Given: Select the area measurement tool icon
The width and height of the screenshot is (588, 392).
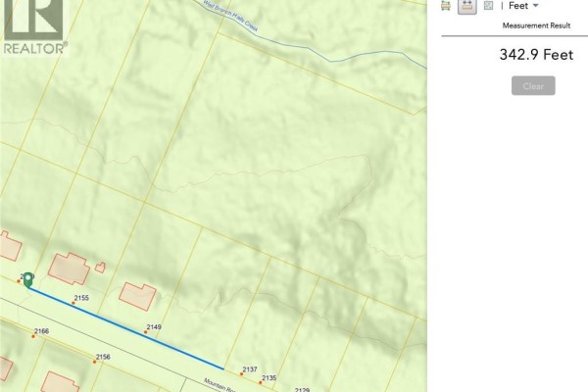Looking at the screenshot, I should click(x=446, y=6).
